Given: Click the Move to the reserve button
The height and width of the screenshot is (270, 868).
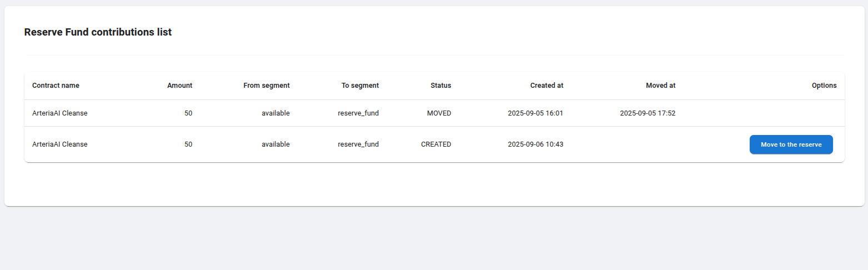Looking at the screenshot, I should point(791,144).
